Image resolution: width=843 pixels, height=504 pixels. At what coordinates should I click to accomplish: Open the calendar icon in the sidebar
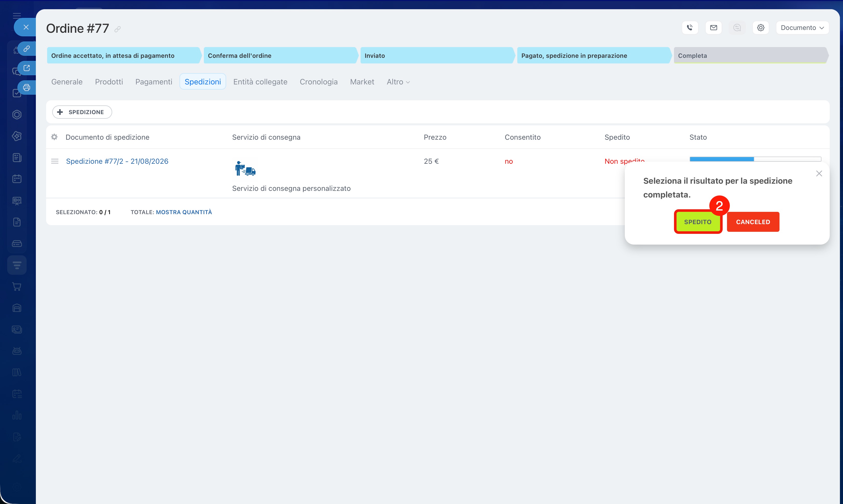pyautogui.click(x=17, y=179)
